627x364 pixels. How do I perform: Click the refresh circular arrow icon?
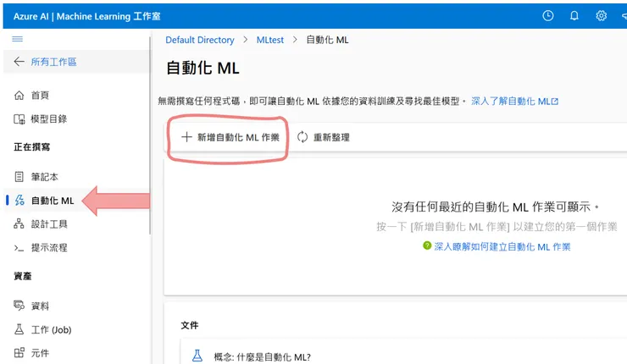302,137
